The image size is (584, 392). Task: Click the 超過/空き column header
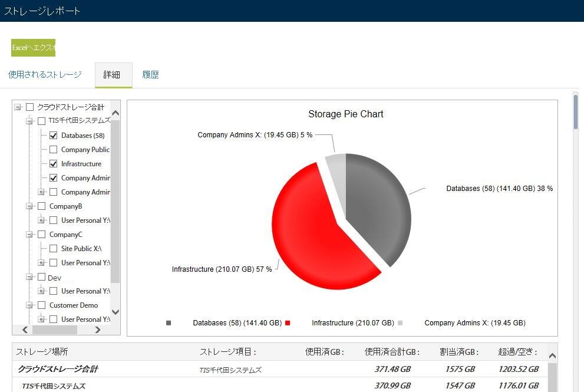[x=518, y=352]
